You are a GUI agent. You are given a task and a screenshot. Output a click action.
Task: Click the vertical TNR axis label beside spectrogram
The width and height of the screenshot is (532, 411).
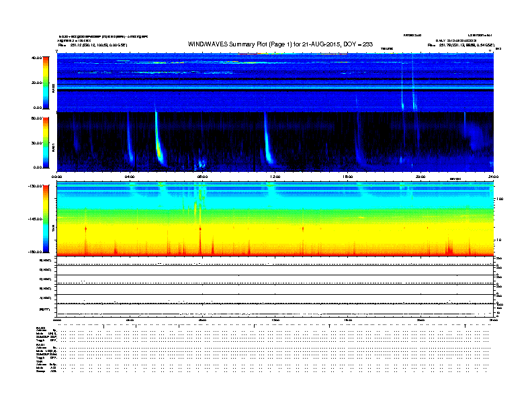tap(54, 229)
